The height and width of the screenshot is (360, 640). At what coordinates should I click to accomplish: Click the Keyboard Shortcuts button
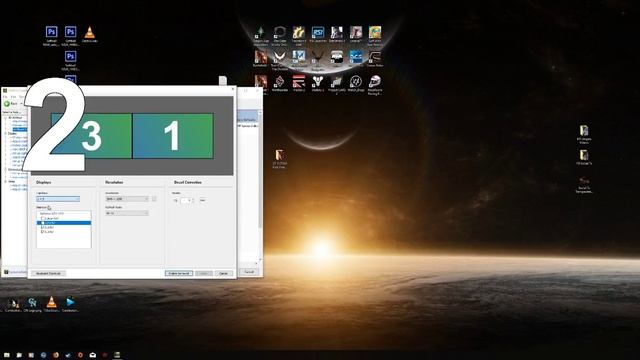point(48,273)
